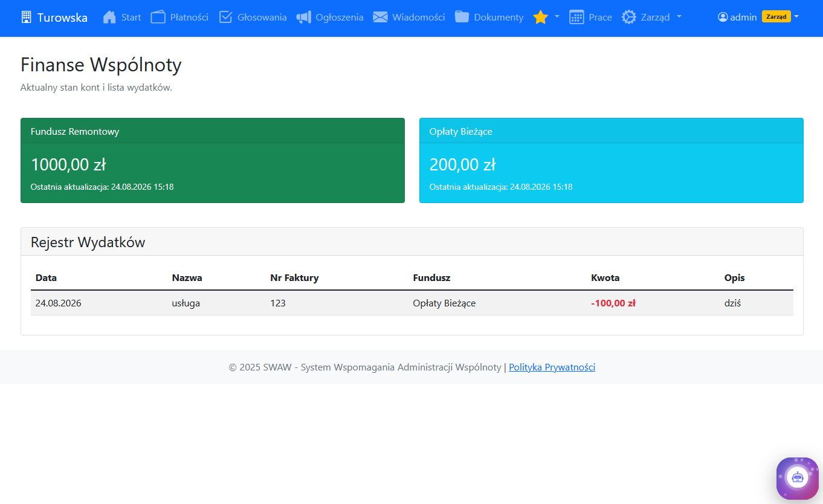Click the Turowska brand link
This screenshot has width=823, height=504.
click(54, 17)
